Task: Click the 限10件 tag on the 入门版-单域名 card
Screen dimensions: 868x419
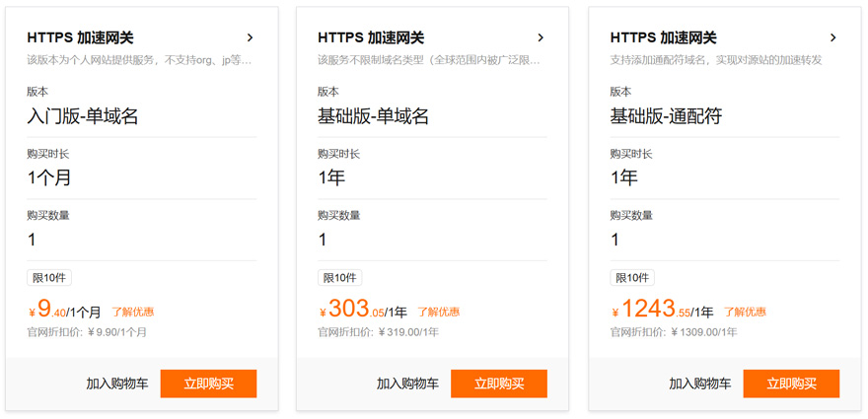Action: click(49, 278)
